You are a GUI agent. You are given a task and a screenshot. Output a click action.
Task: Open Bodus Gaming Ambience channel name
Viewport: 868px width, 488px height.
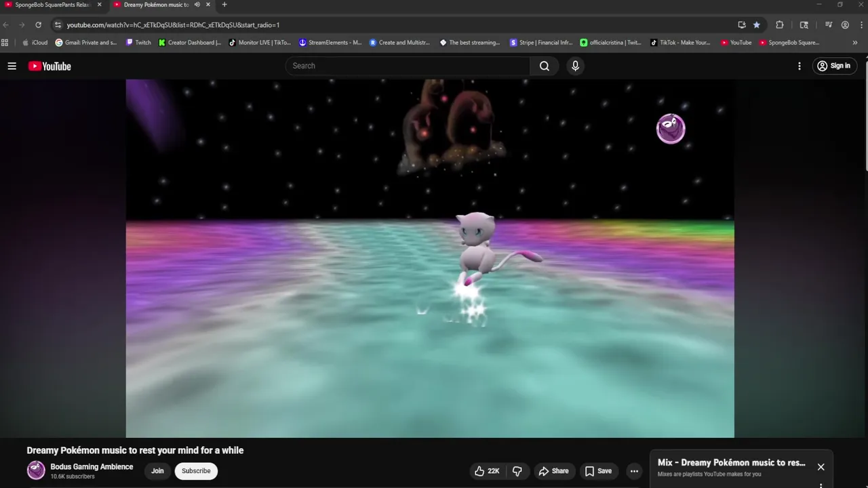coord(92,466)
